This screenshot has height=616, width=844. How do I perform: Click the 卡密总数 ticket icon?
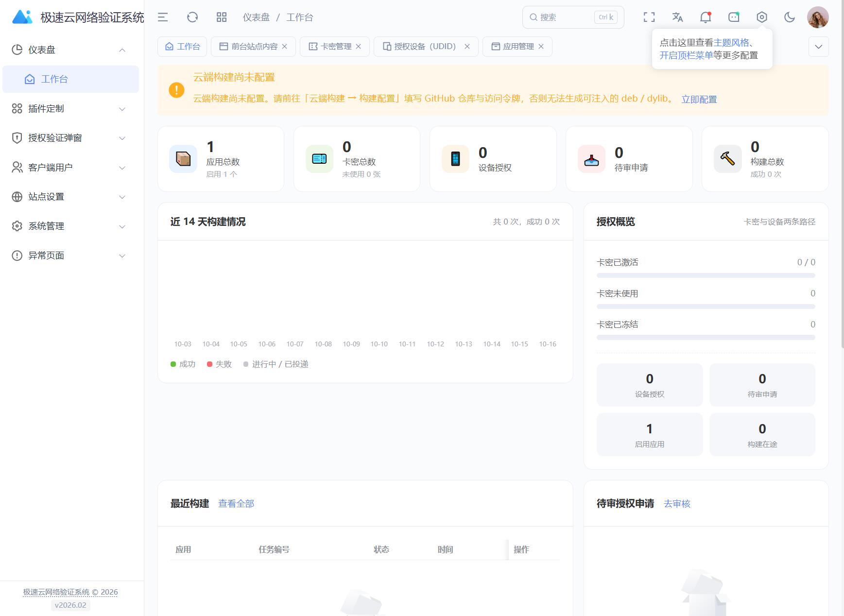(319, 159)
